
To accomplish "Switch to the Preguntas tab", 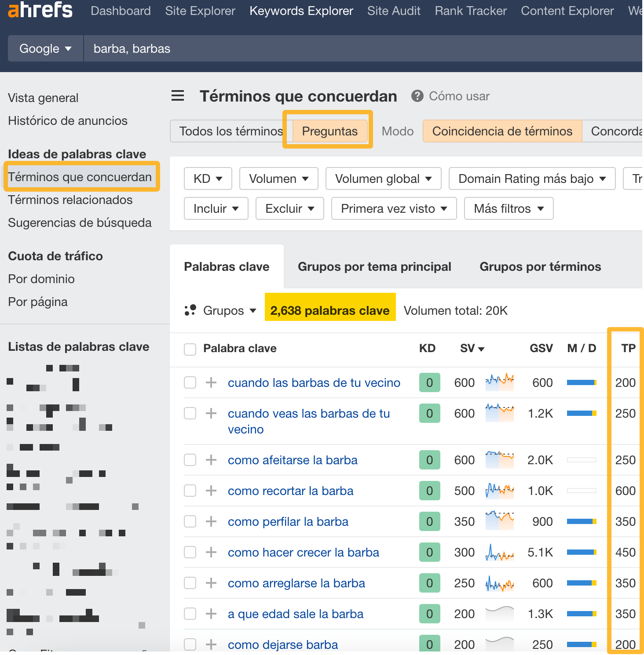I will click(x=329, y=131).
